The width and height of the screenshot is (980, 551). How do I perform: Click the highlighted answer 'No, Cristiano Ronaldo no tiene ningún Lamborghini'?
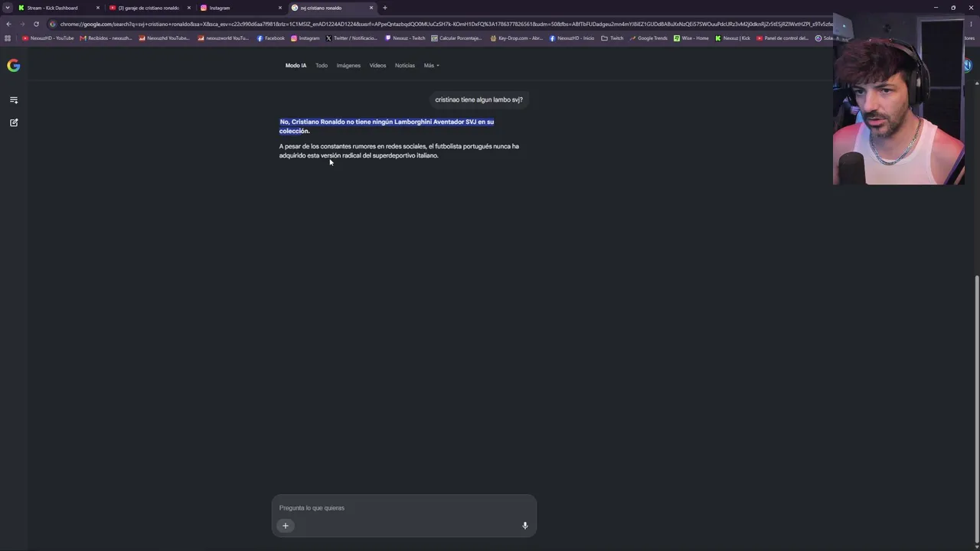387,126
